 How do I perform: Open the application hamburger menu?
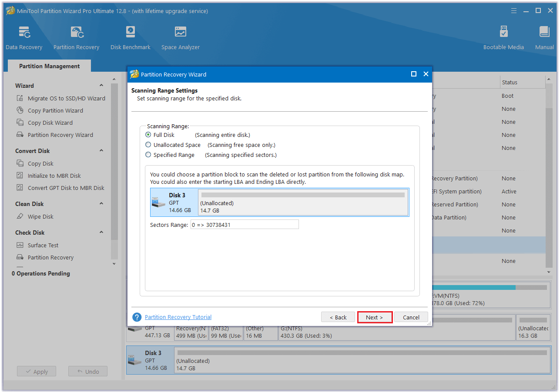coord(514,10)
